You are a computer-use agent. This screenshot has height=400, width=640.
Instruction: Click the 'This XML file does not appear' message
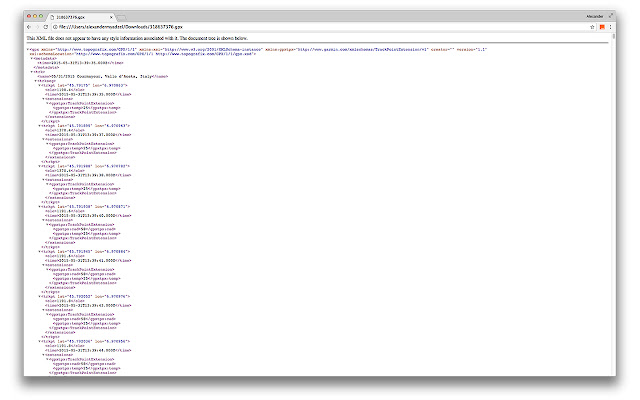click(x=137, y=38)
